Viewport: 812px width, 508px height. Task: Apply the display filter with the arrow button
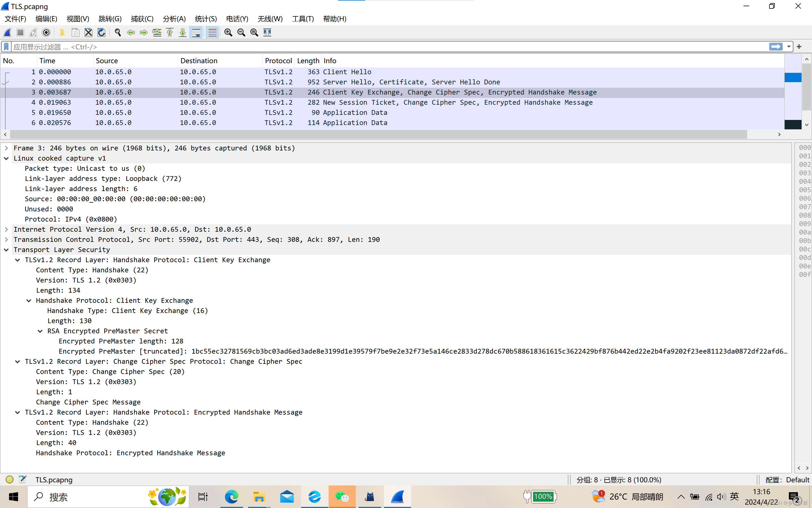(x=776, y=47)
